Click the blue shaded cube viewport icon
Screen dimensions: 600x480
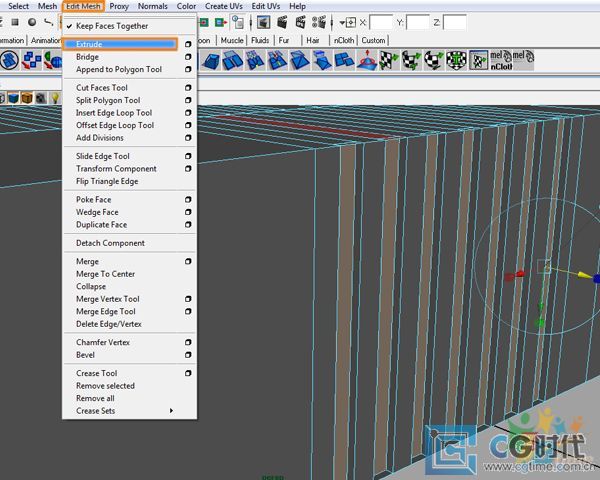point(13,98)
